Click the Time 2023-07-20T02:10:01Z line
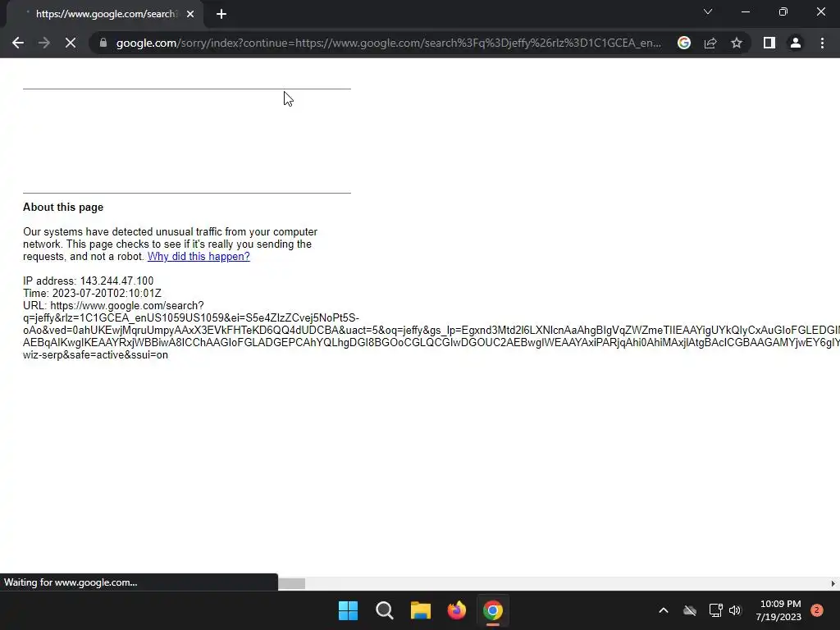The height and width of the screenshot is (630, 840). click(92, 293)
